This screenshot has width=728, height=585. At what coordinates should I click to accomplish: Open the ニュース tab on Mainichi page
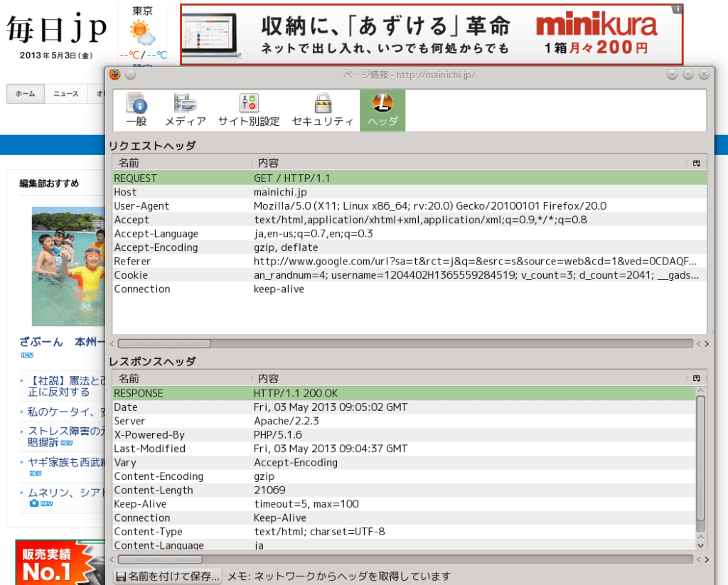[x=66, y=94]
